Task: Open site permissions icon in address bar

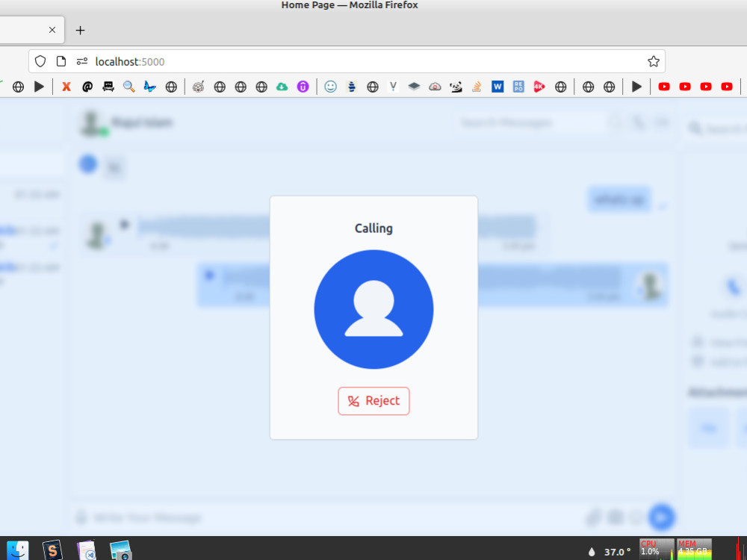Action: point(82,61)
